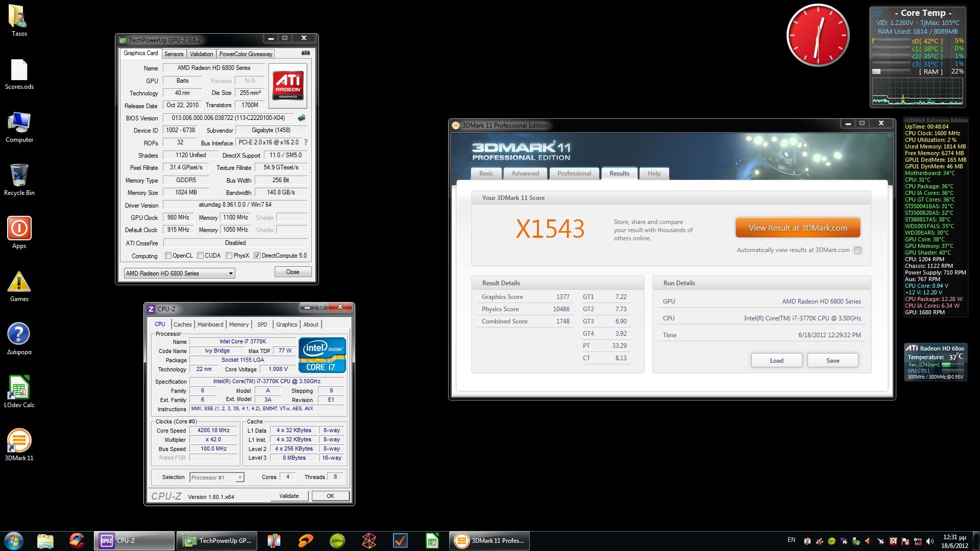Click the Graphics Score 1377 row
This screenshot has width=980, height=551.
[525, 297]
